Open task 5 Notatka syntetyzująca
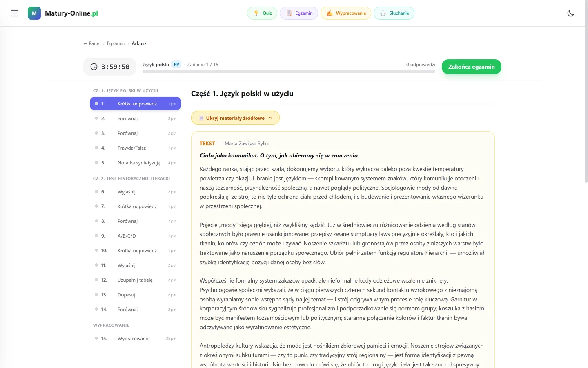 [x=136, y=163]
